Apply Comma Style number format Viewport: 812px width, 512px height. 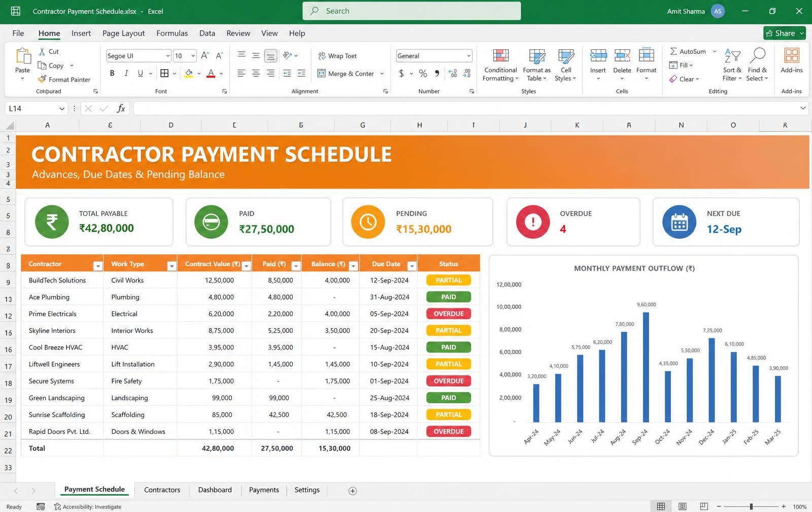pos(437,73)
